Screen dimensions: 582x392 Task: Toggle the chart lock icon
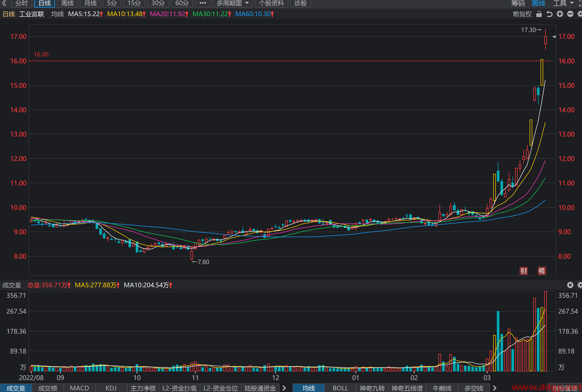(x=539, y=14)
